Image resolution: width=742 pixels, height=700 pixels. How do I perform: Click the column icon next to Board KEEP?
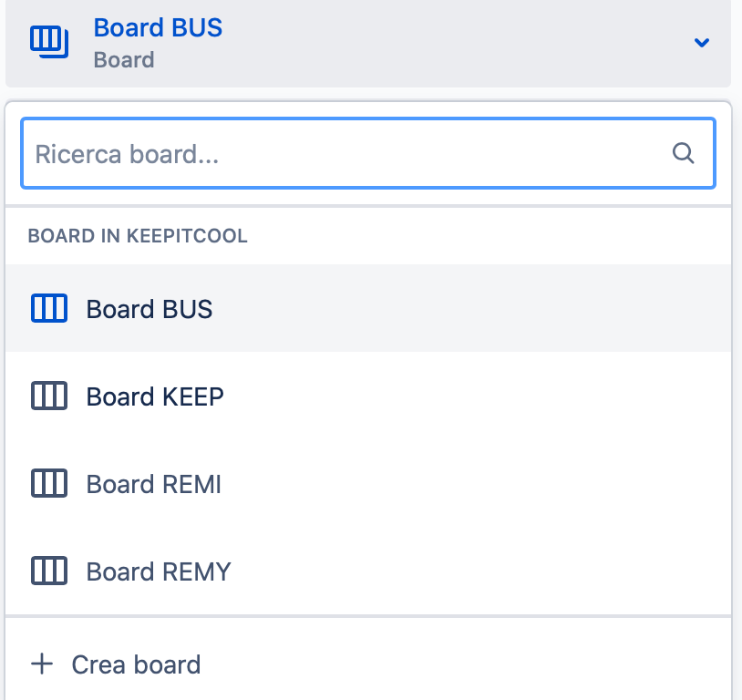(x=49, y=396)
